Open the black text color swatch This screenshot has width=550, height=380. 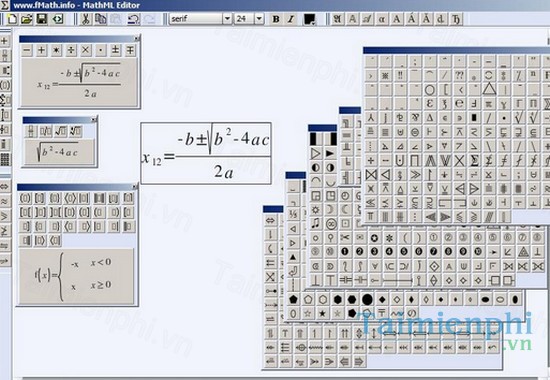[309, 19]
